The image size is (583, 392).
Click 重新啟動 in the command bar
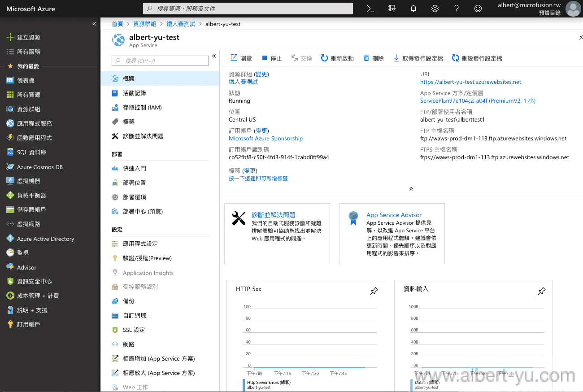point(337,58)
